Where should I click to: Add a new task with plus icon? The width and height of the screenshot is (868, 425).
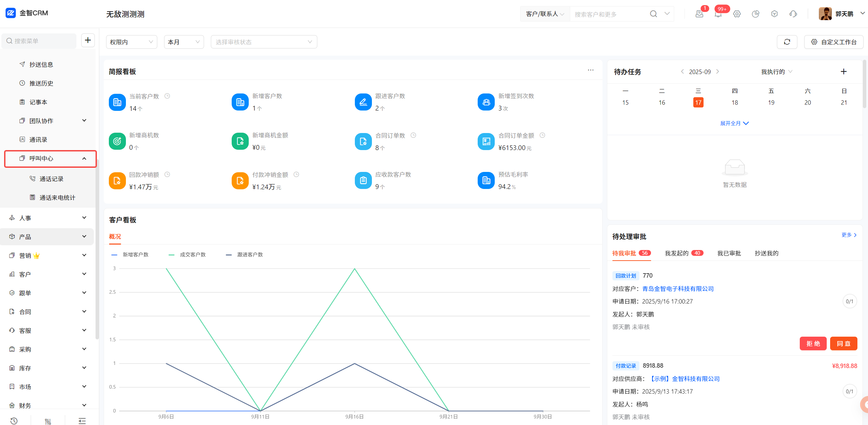(x=843, y=72)
